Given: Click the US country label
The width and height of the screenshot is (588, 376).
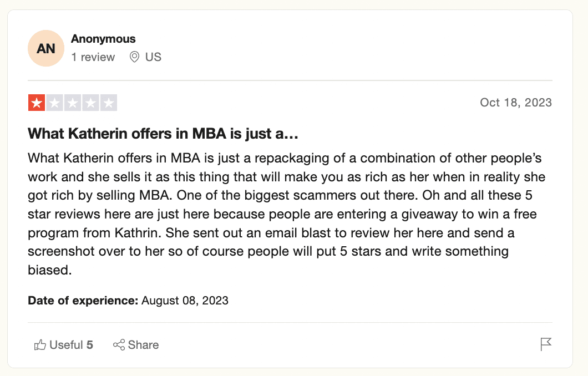Looking at the screenshot, I should pos(153,57).
